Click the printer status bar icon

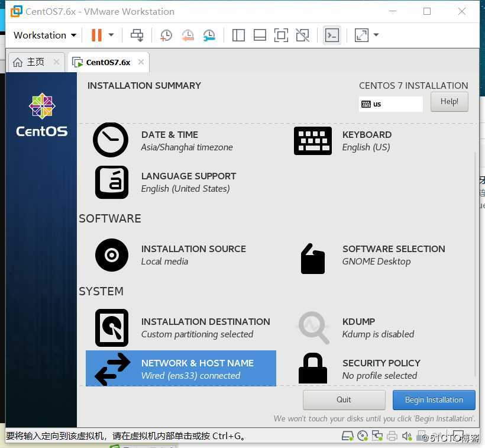click(x=392, y=436)
